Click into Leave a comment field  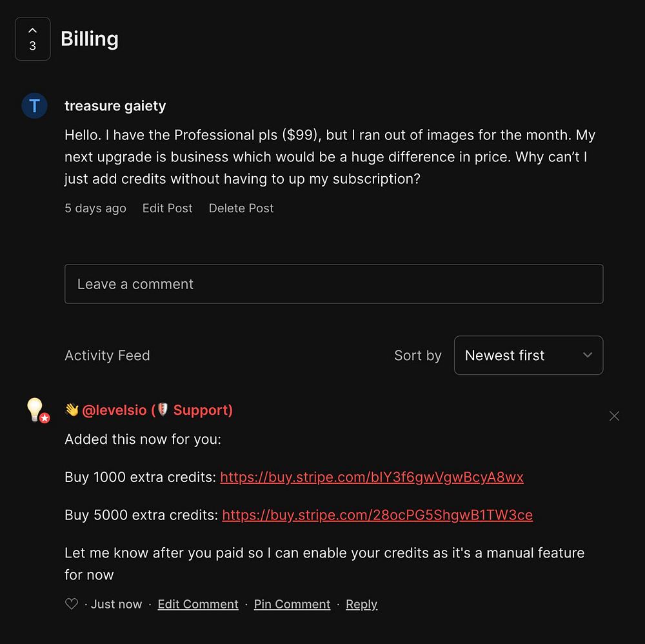point(333,284)
